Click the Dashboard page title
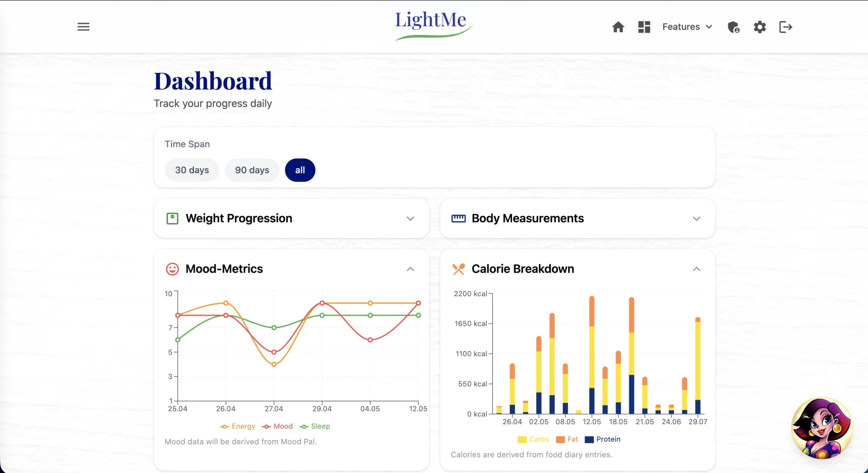 tap(213, 81)
